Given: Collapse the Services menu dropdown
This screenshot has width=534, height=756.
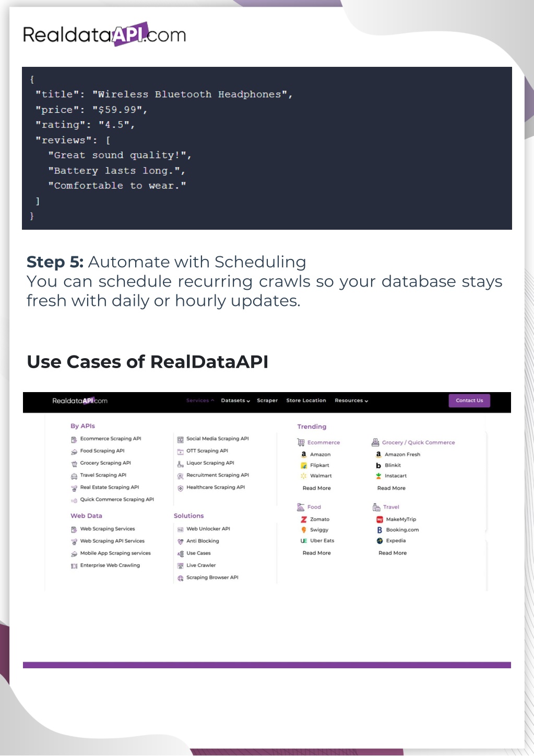Looking at the screenshot, I should coord(200,400).
